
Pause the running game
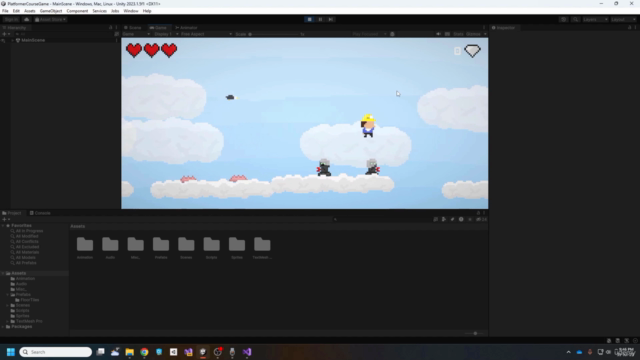(x=320, y=19)
